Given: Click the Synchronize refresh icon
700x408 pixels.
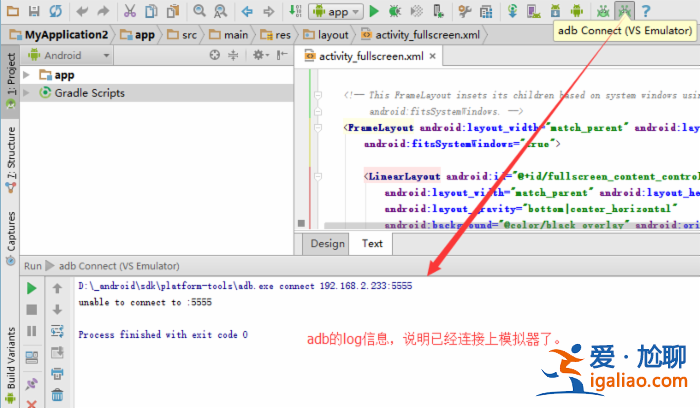Looking at the screenshot, I should pos(55,11).
